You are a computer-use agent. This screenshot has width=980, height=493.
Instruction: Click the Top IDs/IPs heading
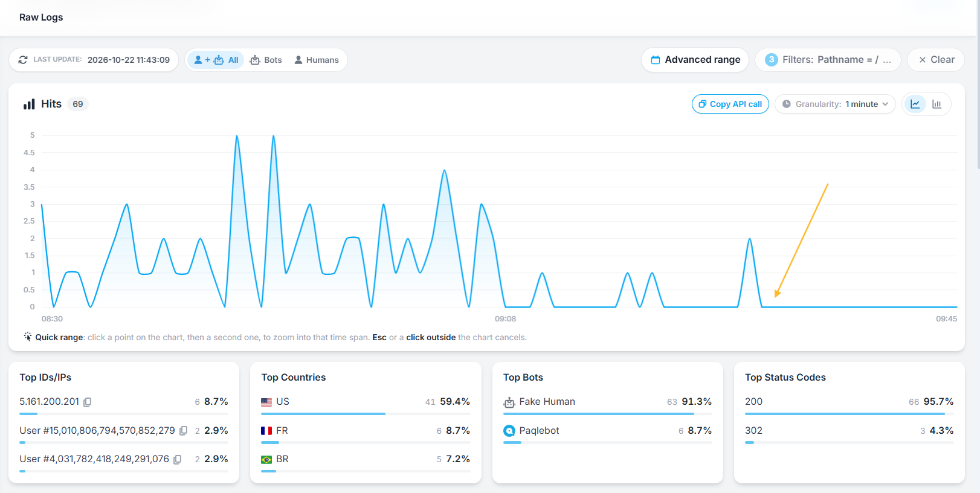pyautogui.click(x=45, y=377)
